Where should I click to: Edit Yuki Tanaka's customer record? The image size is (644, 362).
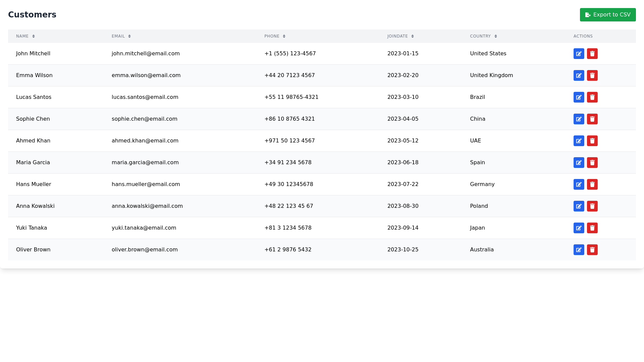(x=579, y=228)
